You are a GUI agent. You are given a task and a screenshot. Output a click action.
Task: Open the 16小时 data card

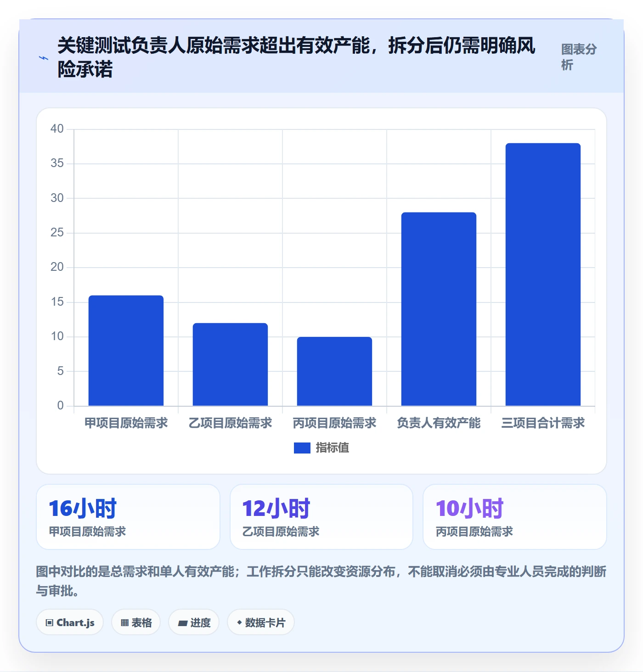point(128,517)
